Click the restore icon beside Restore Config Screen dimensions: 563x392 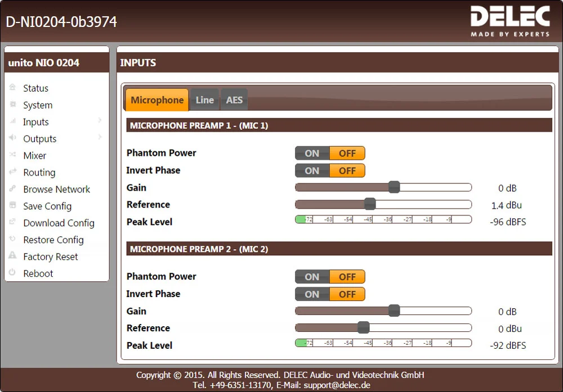tap(12, 238)
